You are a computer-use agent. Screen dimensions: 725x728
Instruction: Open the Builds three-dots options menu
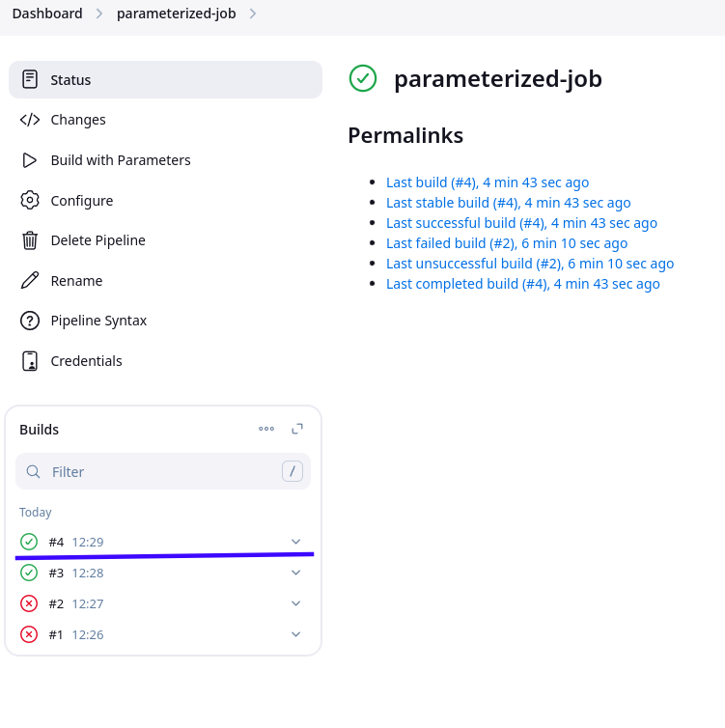pyautogui.click(x=266, y=429)
